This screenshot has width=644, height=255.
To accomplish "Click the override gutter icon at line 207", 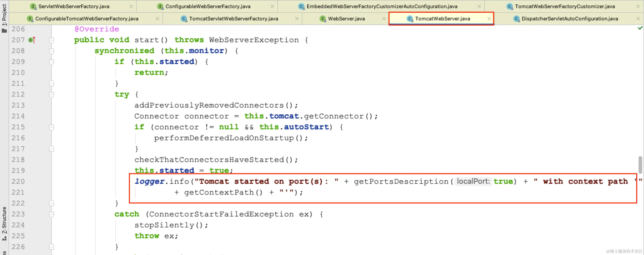I will pos(32,40).
